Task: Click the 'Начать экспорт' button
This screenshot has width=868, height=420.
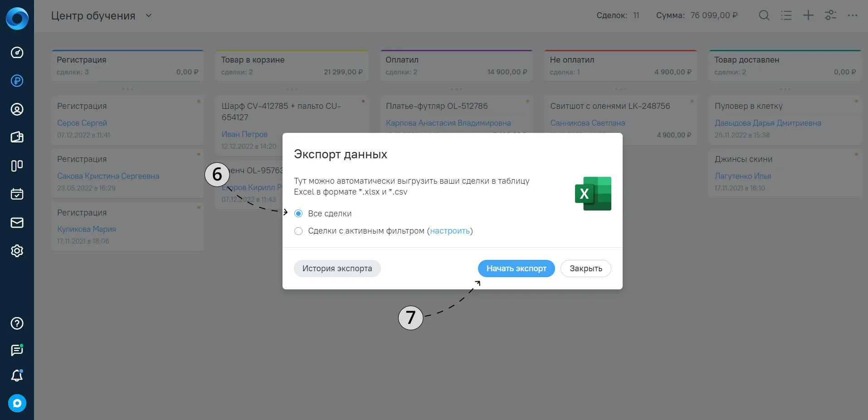Action: point(516,269)
